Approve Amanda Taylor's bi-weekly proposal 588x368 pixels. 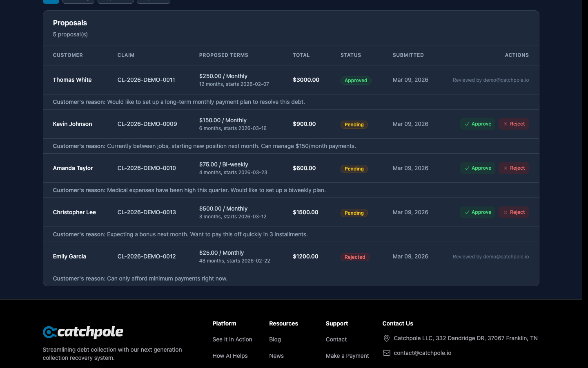(477, 168)
